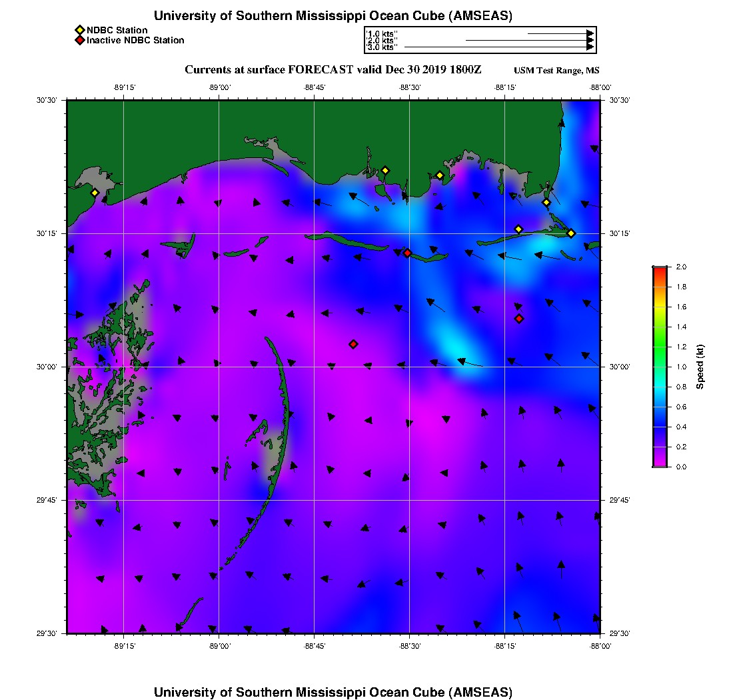Select red inactive station on barrier island near -88°30'
The image size is (733, 700).
coord(408,253)
